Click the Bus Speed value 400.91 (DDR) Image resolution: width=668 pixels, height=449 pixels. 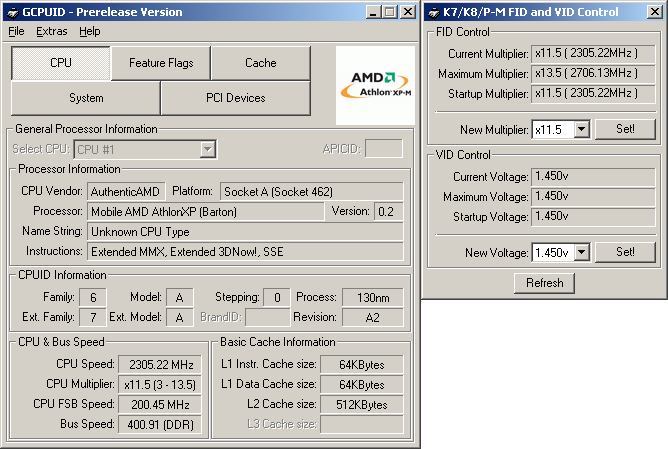click(160, 425)
